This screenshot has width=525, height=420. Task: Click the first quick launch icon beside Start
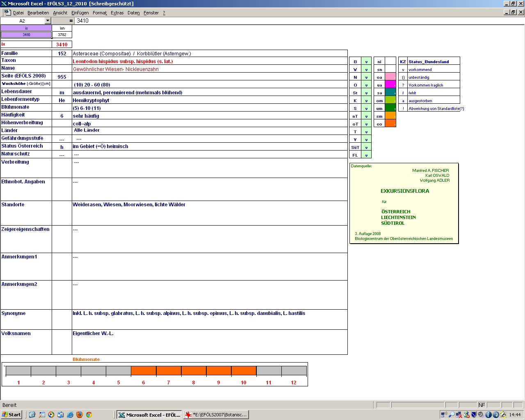pos(32,415)
